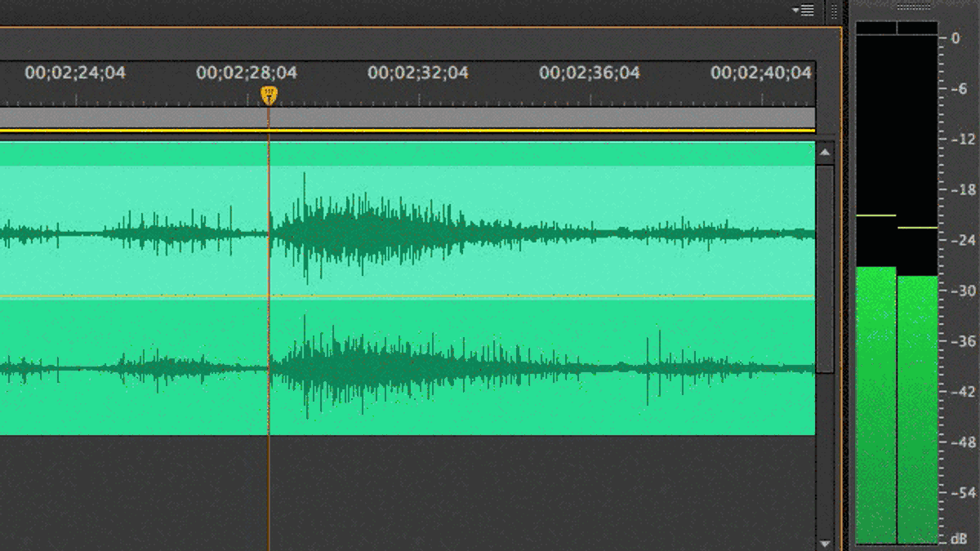Click the left channel green meter bar
The height and width of the screenshot is (551, 980).
[875, 405]
